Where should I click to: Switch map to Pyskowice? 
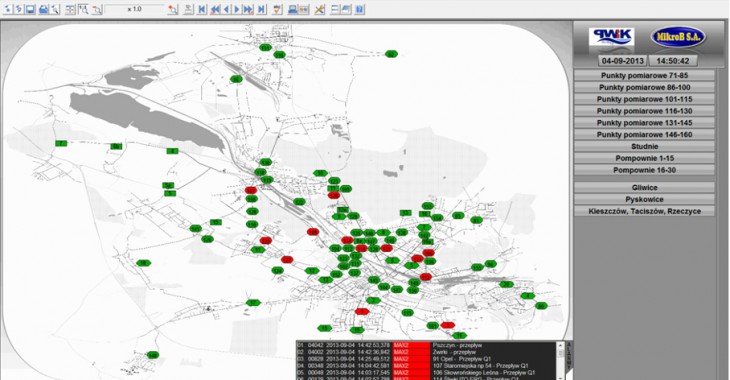[x=644, y=199]
